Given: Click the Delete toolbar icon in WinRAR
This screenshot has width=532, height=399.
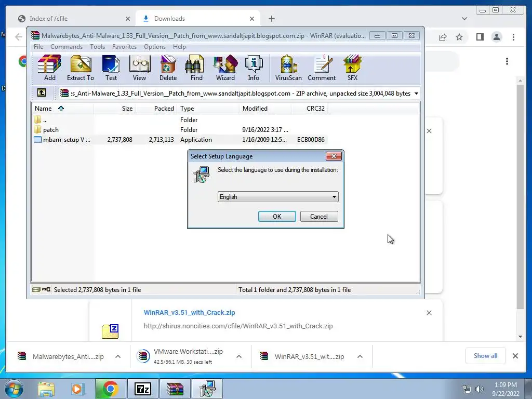Looking at the screenshot, I should (x=168, y=68).
